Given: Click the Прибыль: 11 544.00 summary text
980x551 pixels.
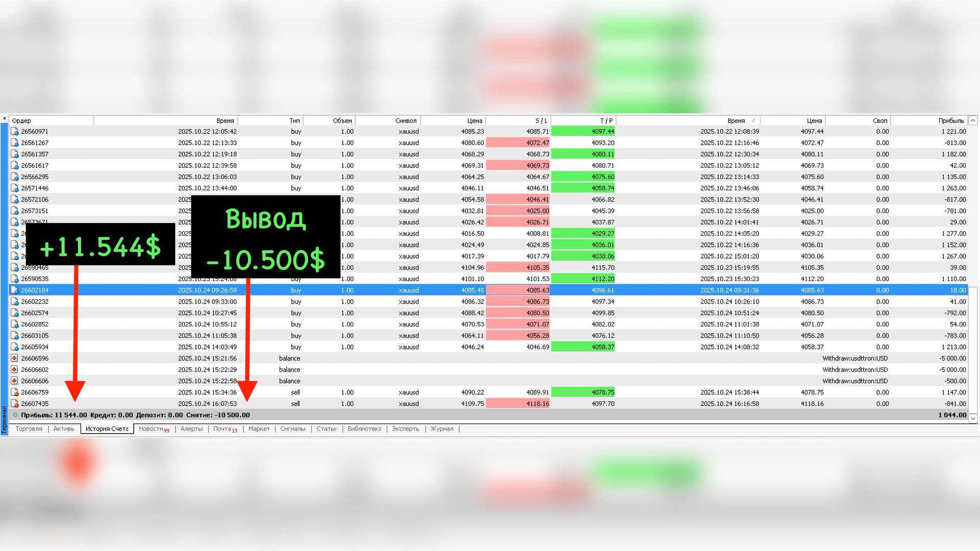Looking at the screenshot, I should [54, 415].
